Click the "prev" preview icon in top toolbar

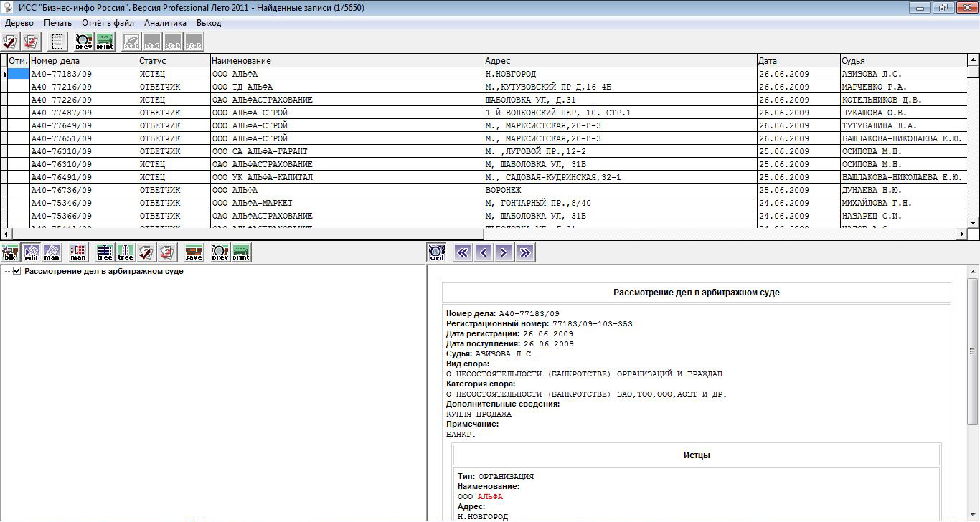(84, 42)
